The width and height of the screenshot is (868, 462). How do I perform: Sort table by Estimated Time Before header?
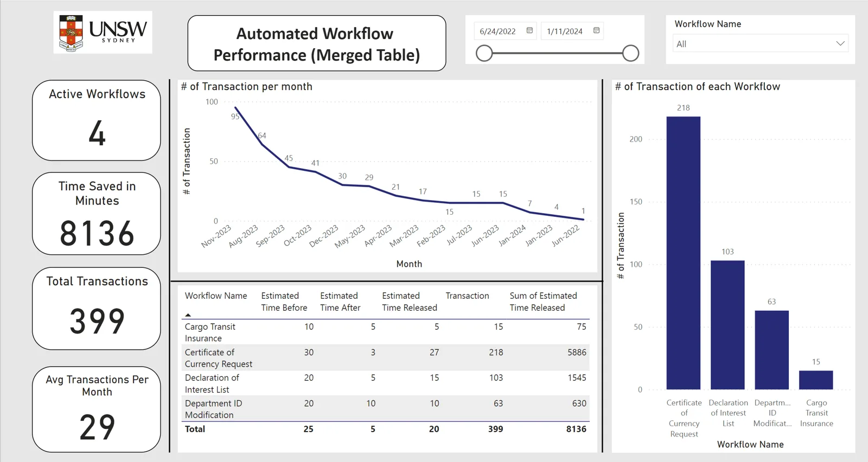[x=284, y=301]
